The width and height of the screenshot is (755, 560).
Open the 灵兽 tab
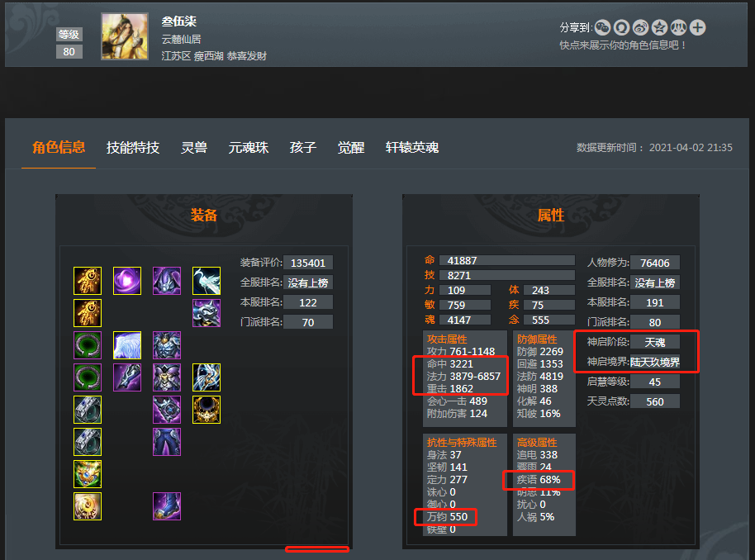pyautogui.click(x=194, y=147)
